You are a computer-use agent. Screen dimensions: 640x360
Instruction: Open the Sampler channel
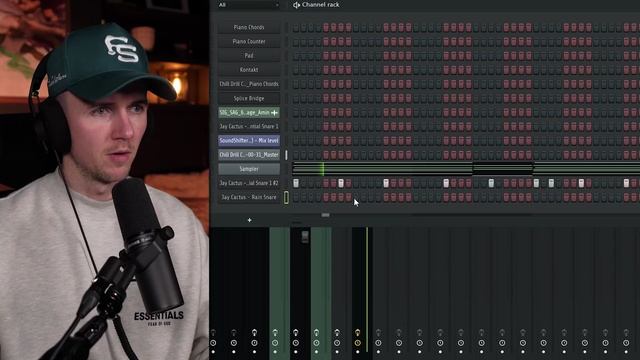click(249, 169)
